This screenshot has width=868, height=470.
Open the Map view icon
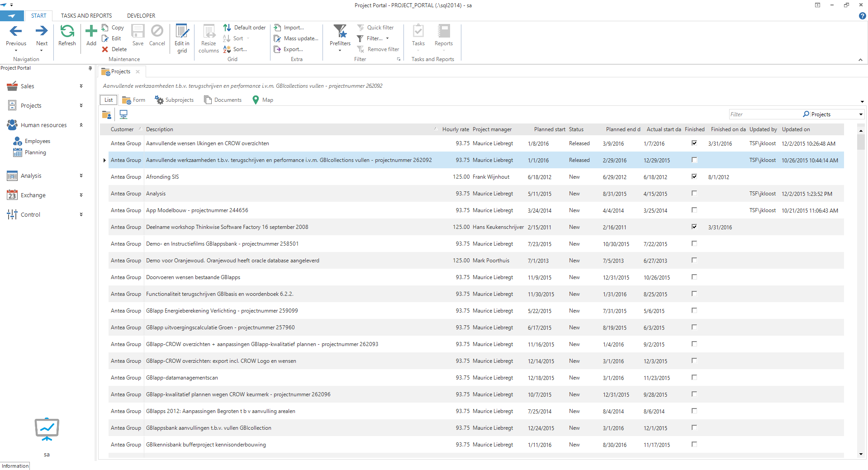256,100
